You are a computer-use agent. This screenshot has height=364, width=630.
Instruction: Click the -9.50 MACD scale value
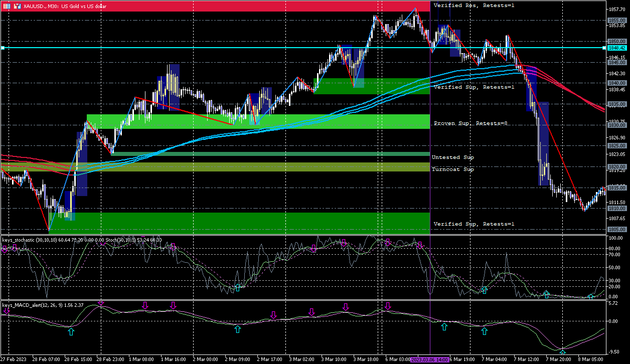(x=615, y=352)
